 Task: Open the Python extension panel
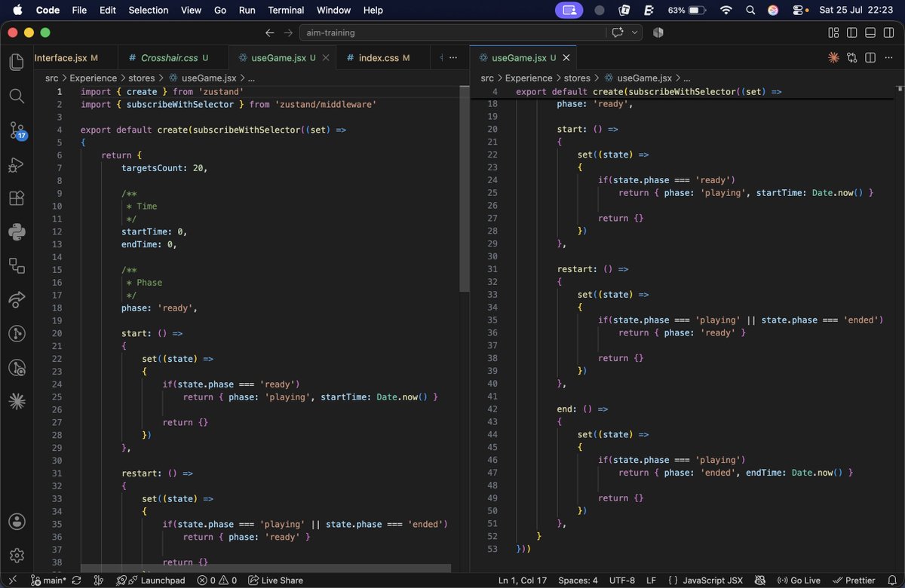click(x=17, y=231)
